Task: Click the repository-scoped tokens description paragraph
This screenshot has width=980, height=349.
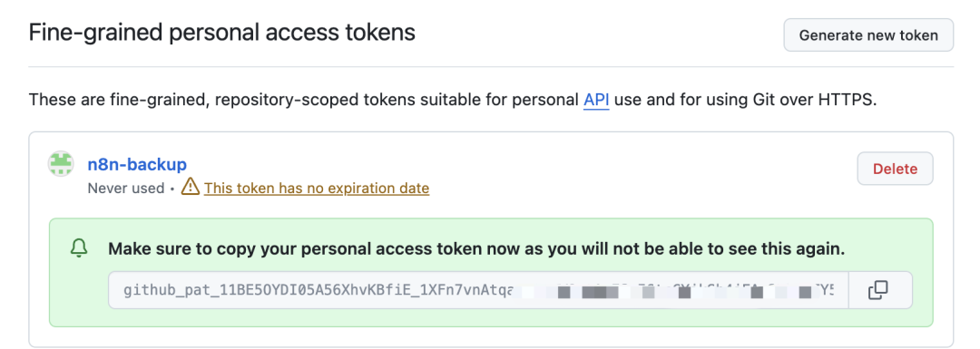Action: [x=453, y=100]
